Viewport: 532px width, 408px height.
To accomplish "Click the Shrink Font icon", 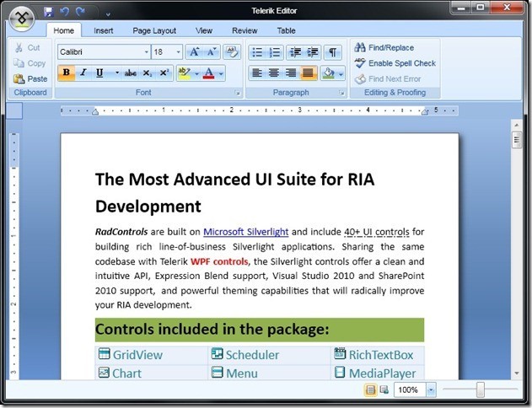I will click(212, 52).
